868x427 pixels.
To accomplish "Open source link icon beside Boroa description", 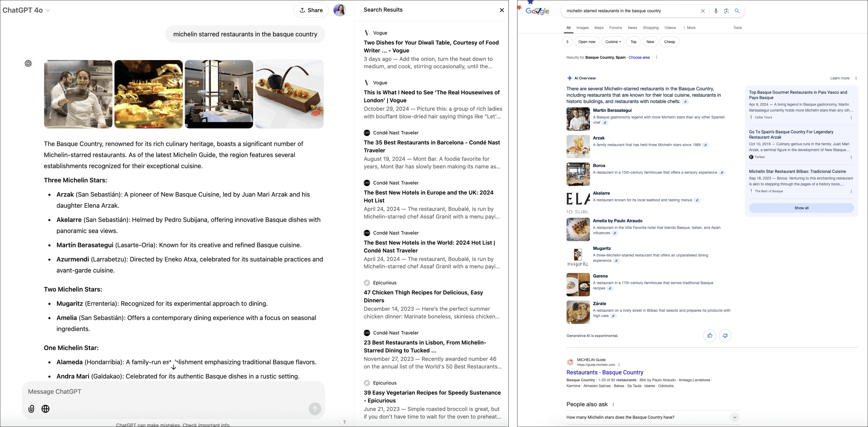I will tap(722, 173).
